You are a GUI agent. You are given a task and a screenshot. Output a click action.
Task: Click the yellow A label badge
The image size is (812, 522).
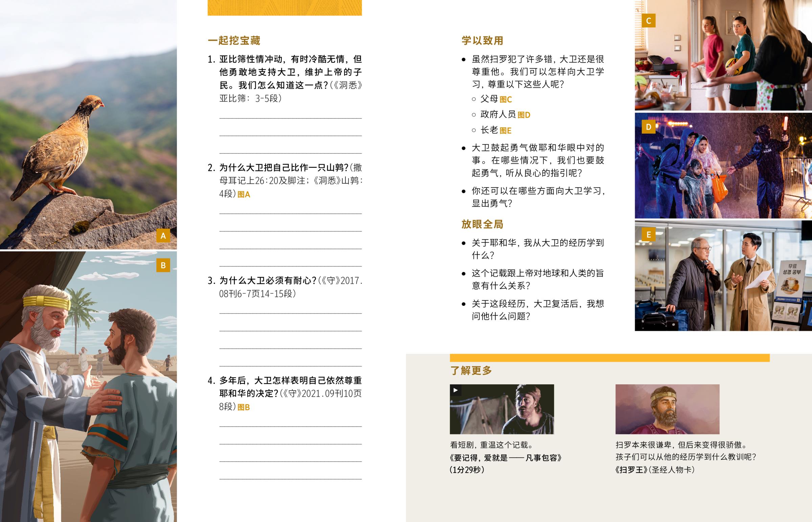pos(163,235)
